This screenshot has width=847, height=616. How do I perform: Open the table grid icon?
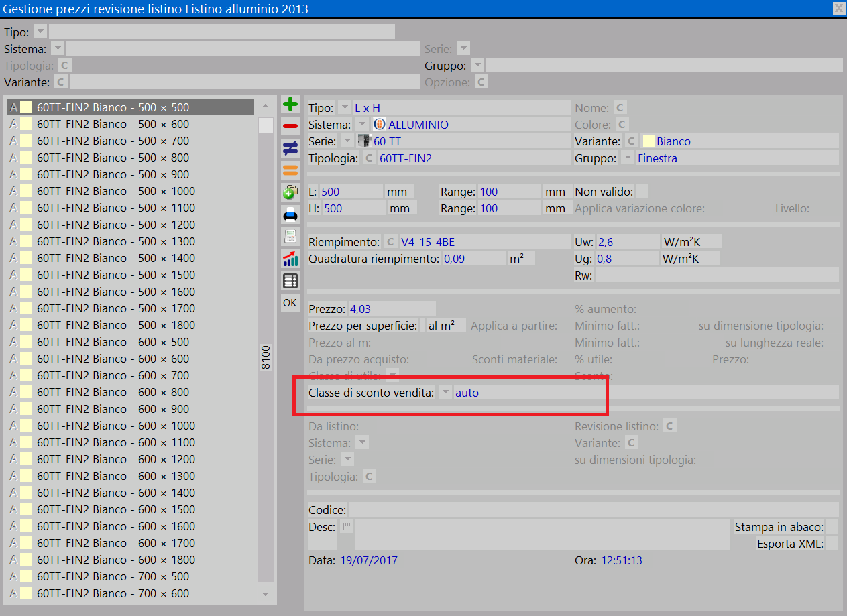pos(290,281)
